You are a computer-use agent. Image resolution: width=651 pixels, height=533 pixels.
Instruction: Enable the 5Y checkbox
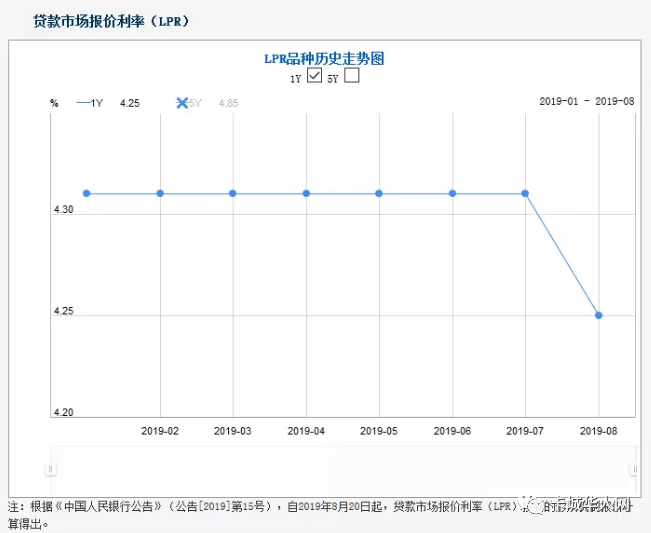click(x=351, y=76)
